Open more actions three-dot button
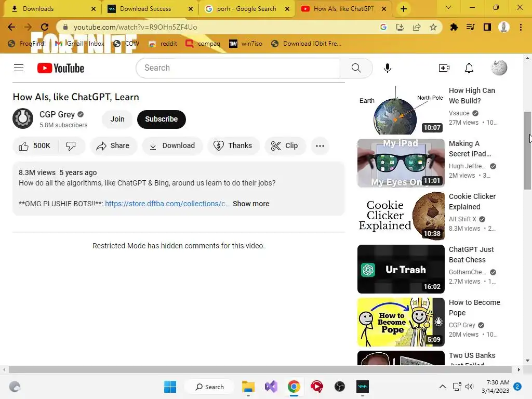Screen dimensions: 532x399 coord(320,146)
